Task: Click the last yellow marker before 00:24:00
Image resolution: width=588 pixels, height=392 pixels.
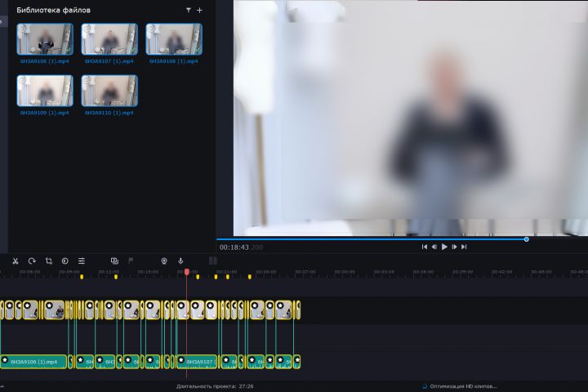Action: tap(250, 277)
